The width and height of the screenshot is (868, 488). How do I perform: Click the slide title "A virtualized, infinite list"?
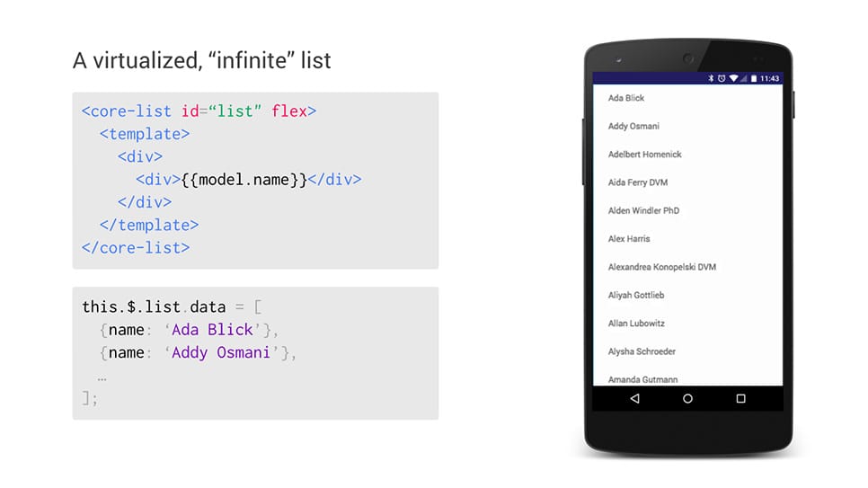pos(201,61)
